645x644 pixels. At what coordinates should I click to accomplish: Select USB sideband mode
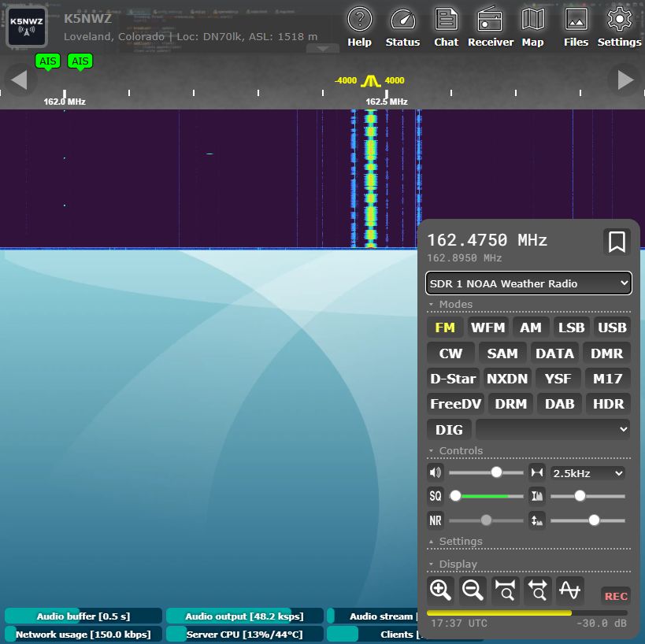[612, 328]
